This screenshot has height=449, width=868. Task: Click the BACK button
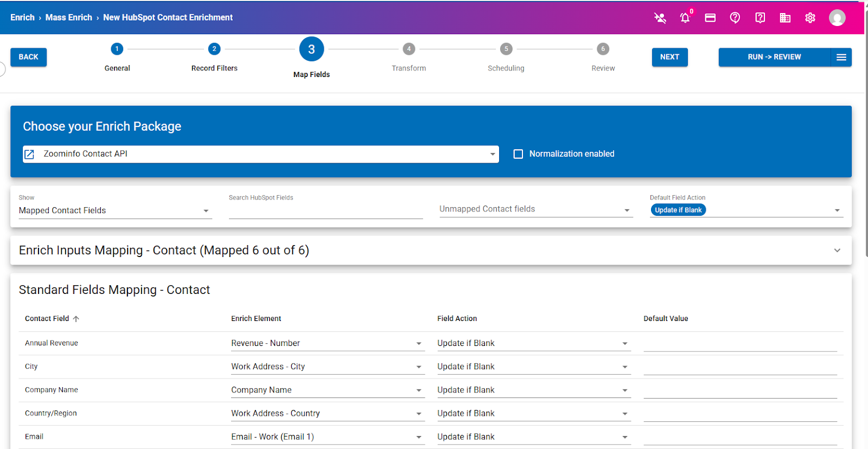click(28, 57)
